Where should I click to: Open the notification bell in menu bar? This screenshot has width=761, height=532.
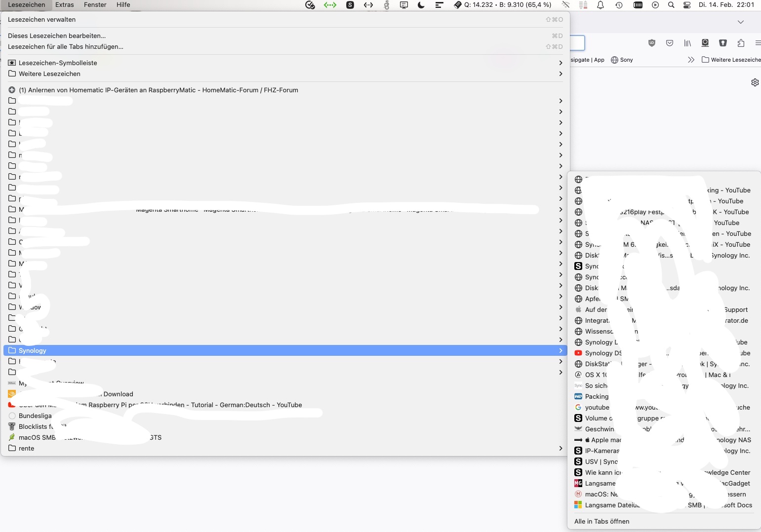point(601,5)
